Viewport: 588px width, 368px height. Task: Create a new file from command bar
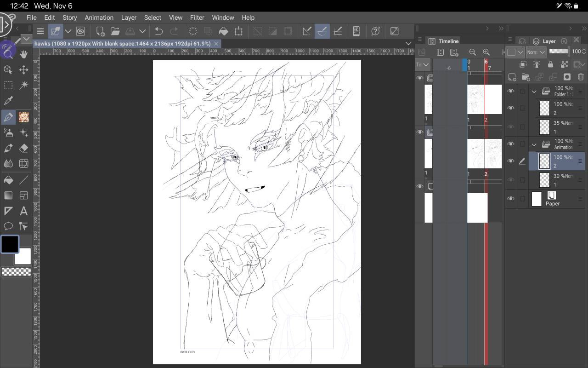pyautogui.click(x=100, y=31)
